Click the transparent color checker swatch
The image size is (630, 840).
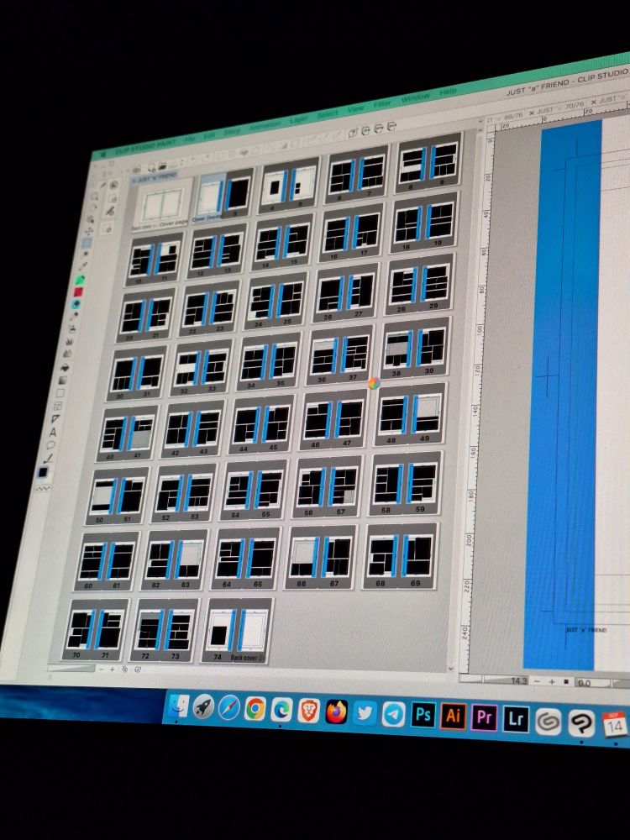tap(43, 488)
